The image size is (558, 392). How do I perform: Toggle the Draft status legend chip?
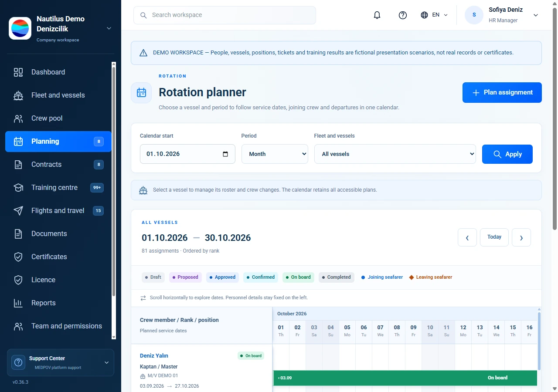[153, 277]
